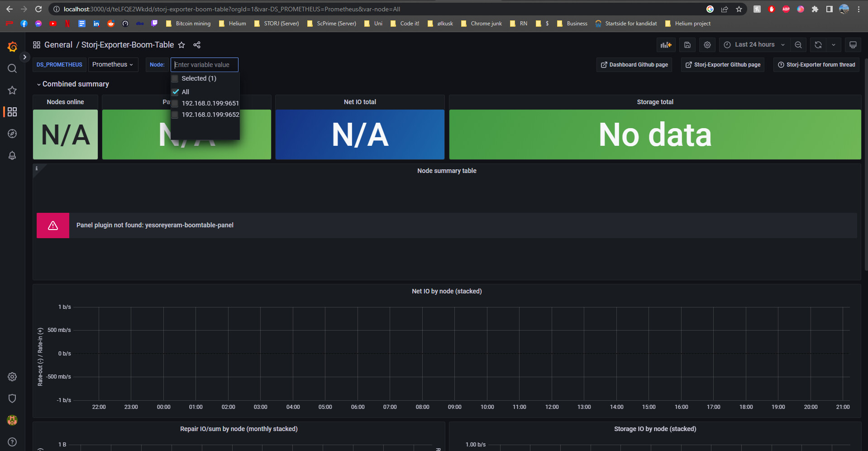
Task: Toggle the All node checkbox
Action: click(176, 92)
